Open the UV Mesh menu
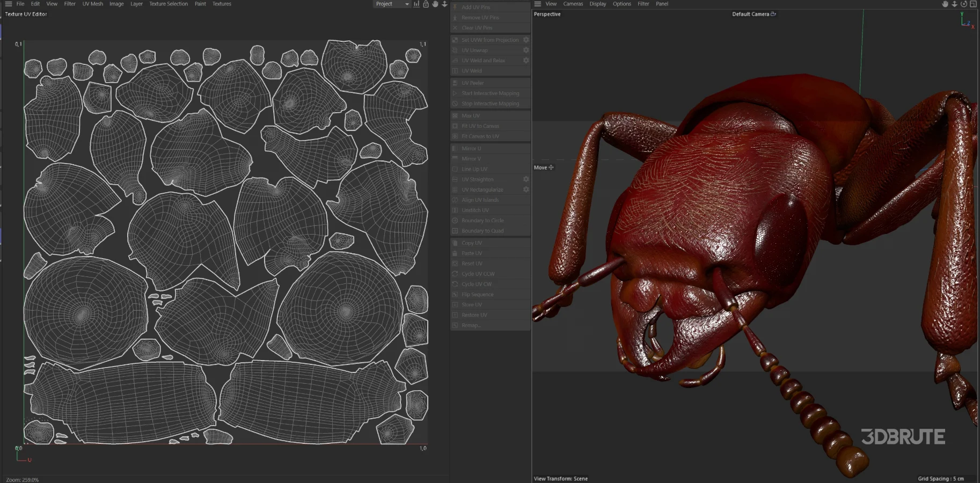The width and height of the screenshot is (980, 483). click(x=92, y=4)
